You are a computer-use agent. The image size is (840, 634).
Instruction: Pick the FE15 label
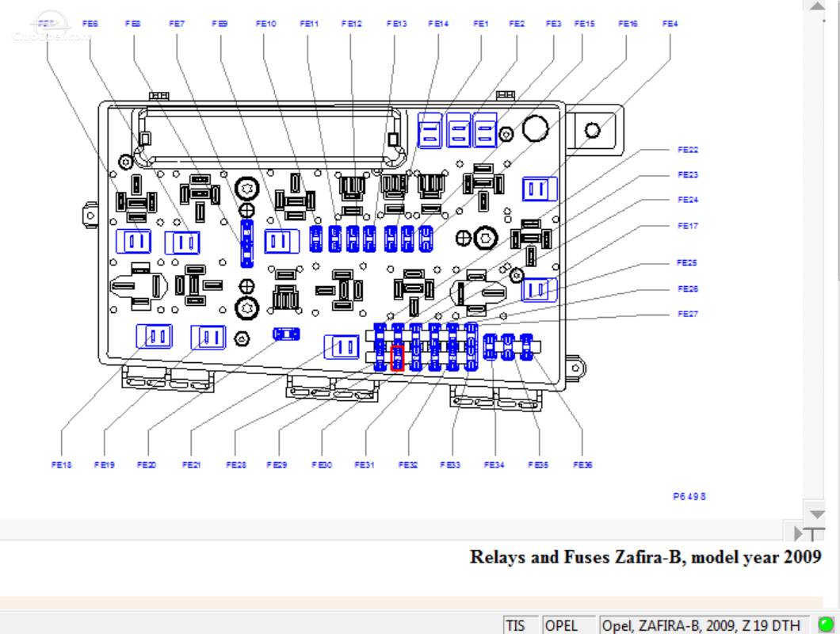click(585, 24)
